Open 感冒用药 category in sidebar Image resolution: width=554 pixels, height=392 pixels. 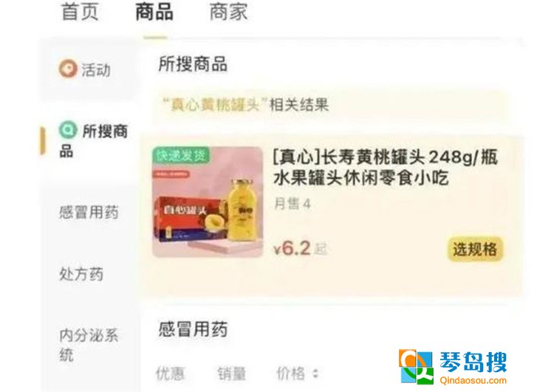click(x=89, y=213)
